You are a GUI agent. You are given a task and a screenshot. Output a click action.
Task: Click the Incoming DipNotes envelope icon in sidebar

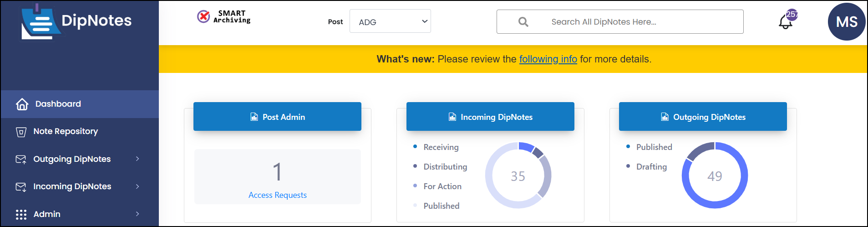pos(21,187)
